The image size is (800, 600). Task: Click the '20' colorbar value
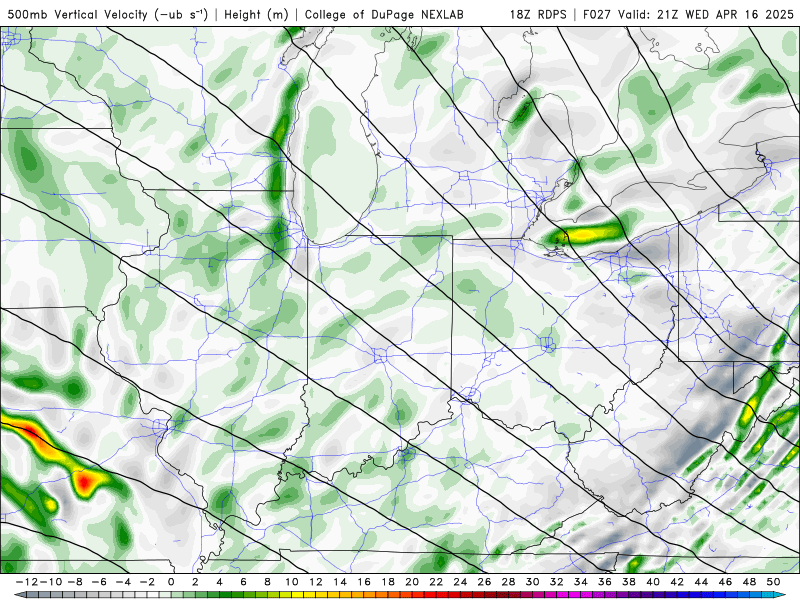tap(412, 582)
